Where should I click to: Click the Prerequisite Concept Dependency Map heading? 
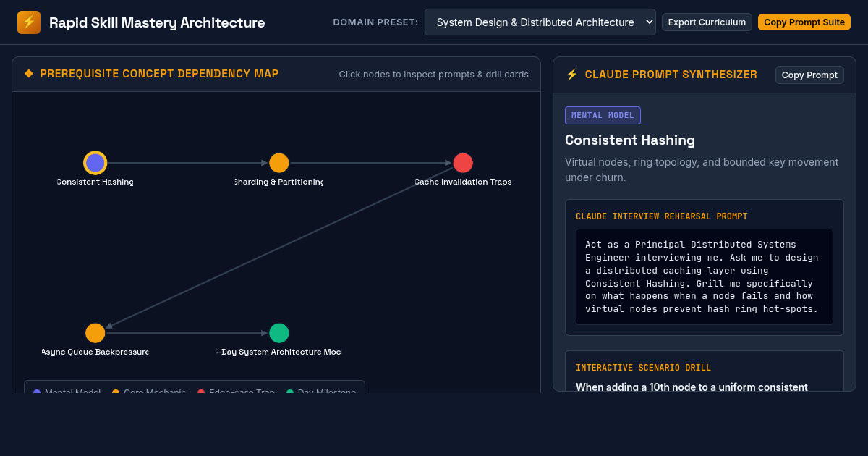[x=159, y=74]
